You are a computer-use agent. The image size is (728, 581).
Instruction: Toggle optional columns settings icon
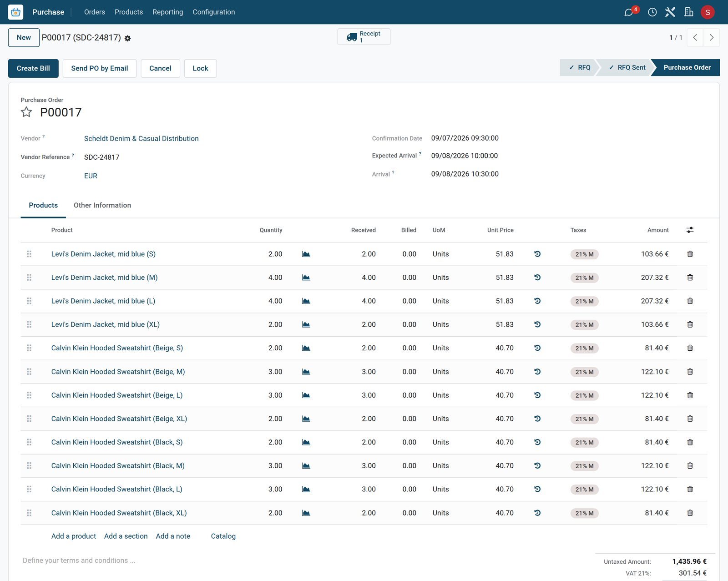tap(690, 230)
